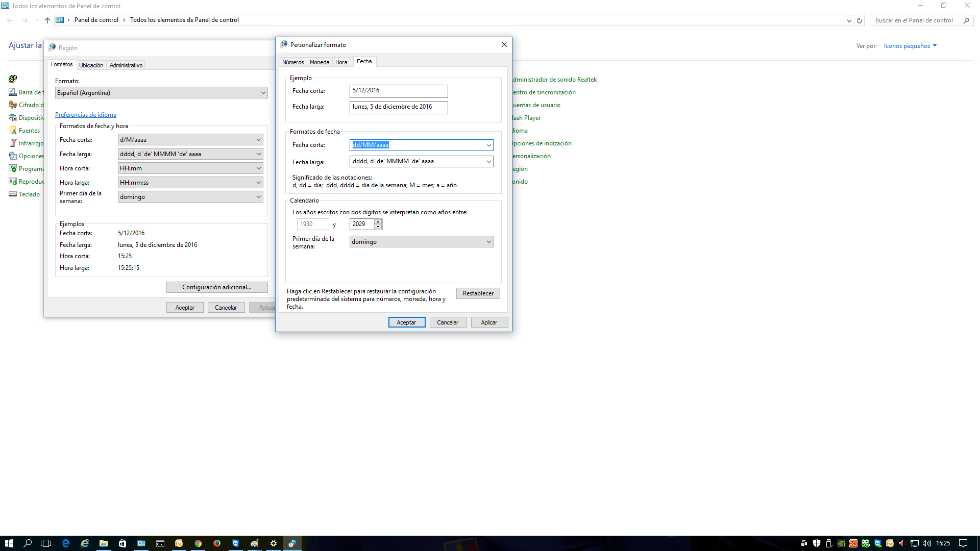Click the refresh icon in the address bar

click(x=860, y=20)
